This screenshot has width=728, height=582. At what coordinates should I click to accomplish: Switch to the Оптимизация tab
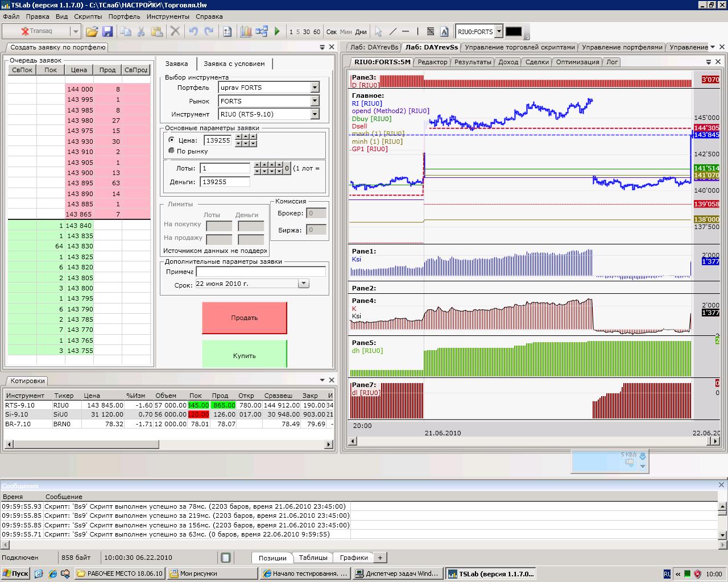(x=577, y=62)
